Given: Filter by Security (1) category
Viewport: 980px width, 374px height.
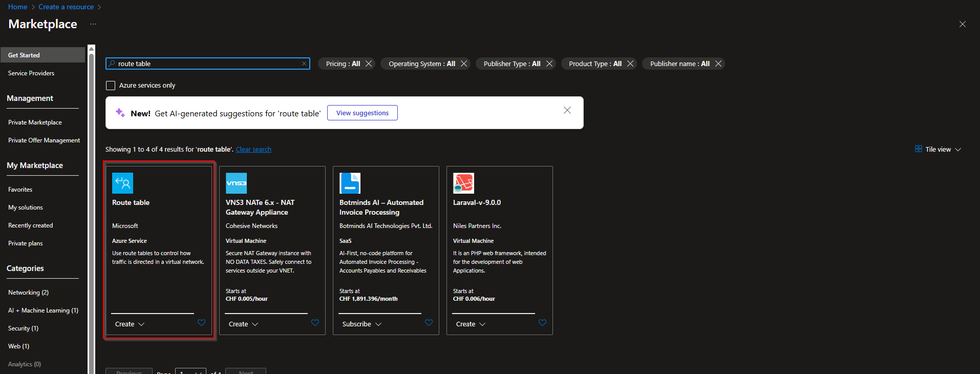Looking at the screenshot, I should point(23,328).
